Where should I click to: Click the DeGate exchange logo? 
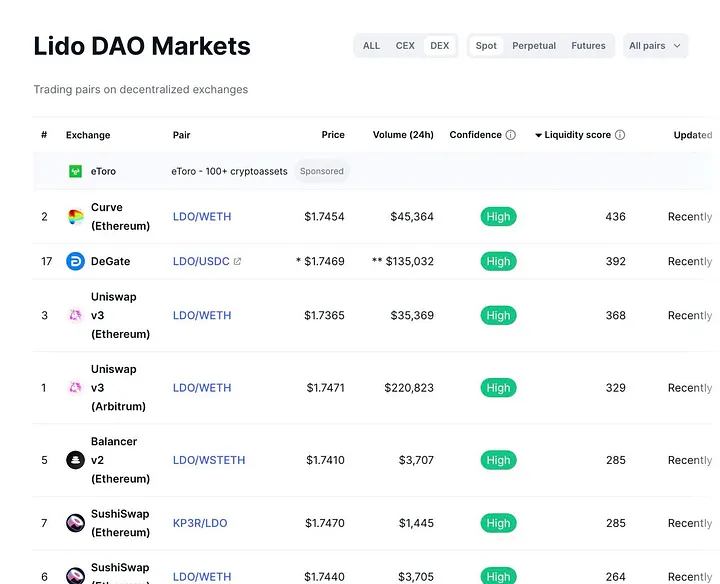[x=75, y=261]
